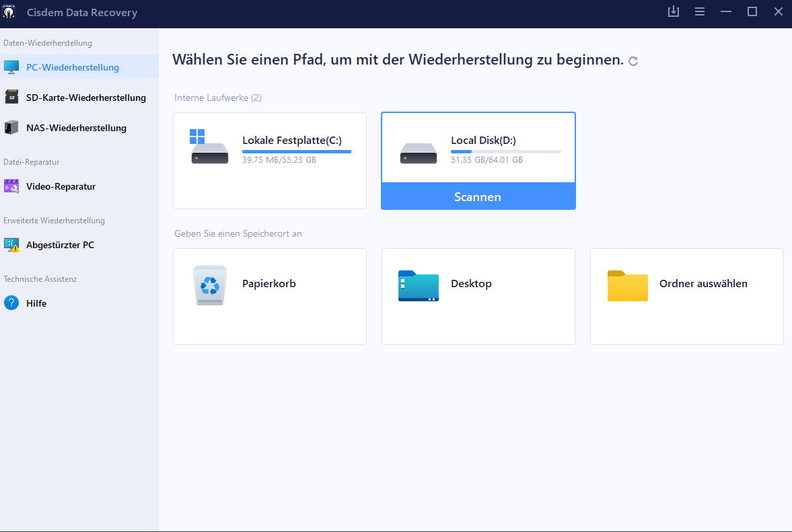Click the NAS server icon in sidebar
This screenshot has width=792, height=532.
(11, 127)
